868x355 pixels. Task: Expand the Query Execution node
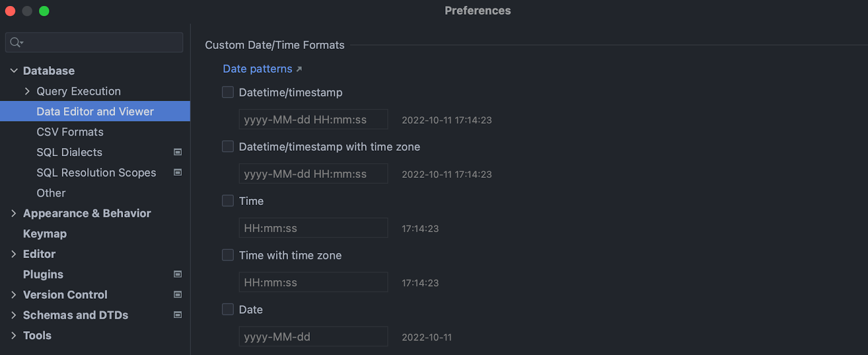coord(27,91)
